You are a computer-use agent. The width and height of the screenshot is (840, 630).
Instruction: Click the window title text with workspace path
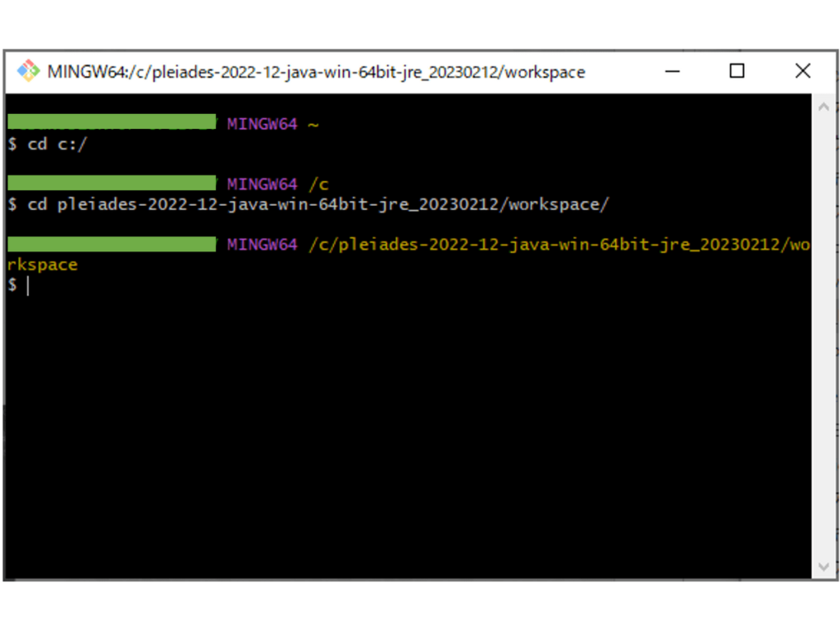(316, 72)
